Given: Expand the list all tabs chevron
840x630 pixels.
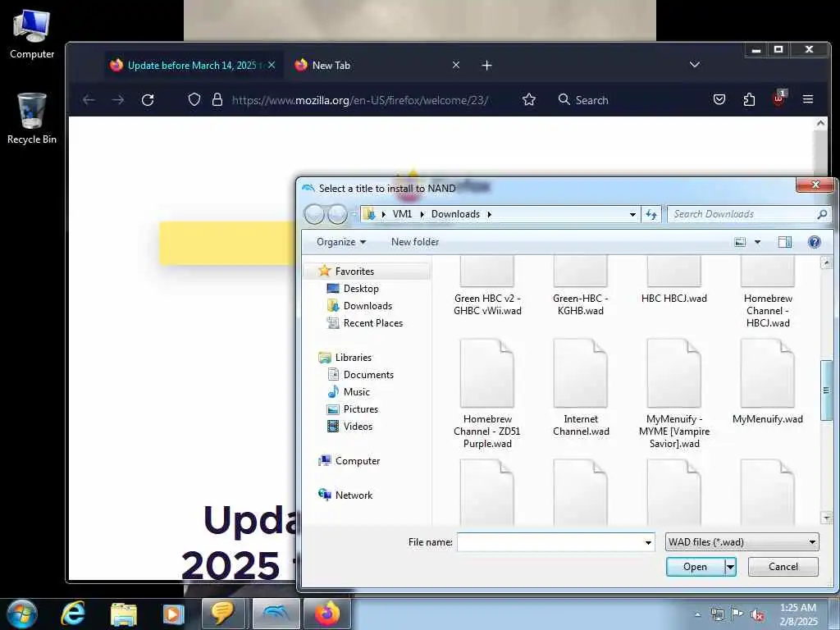Looking at the screenshot, I should 695,65.
